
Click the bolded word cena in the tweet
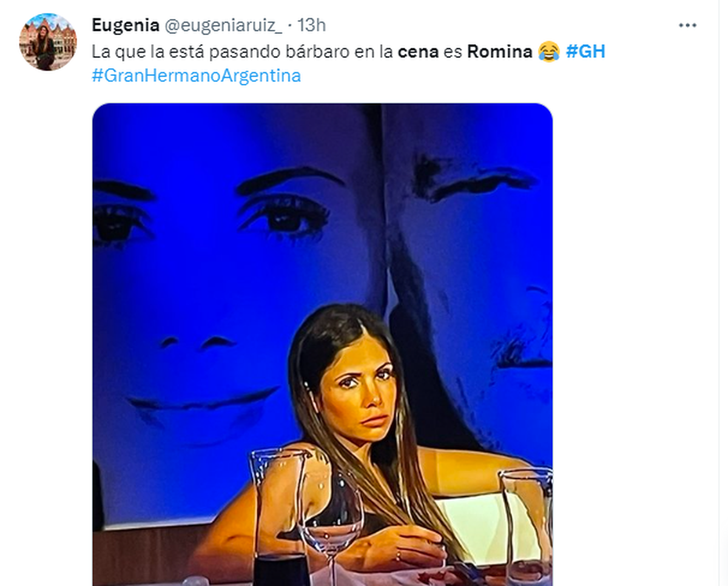419,52
